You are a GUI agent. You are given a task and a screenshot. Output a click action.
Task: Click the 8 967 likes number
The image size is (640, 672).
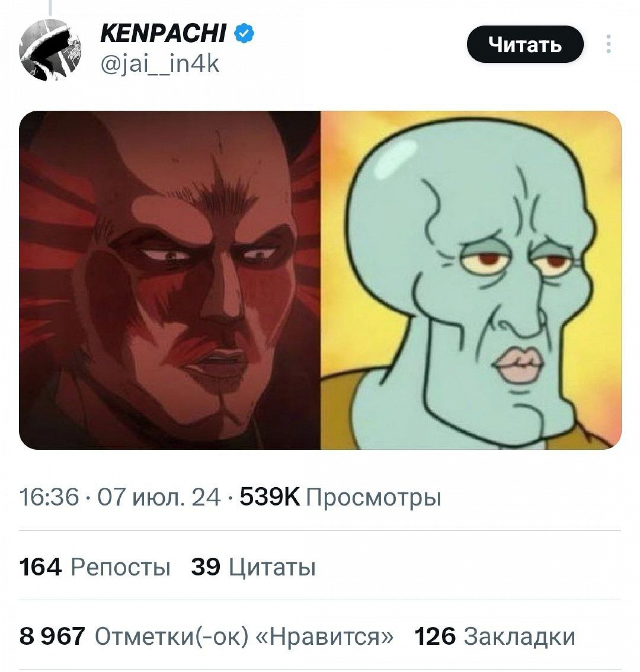(52, 636)
